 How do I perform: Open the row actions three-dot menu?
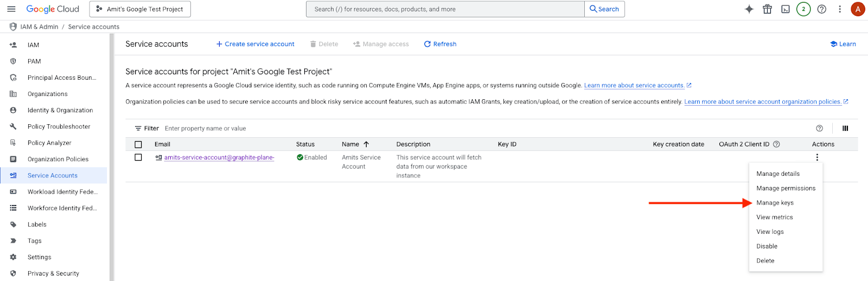pyautogui.click(x=817, y=157)
